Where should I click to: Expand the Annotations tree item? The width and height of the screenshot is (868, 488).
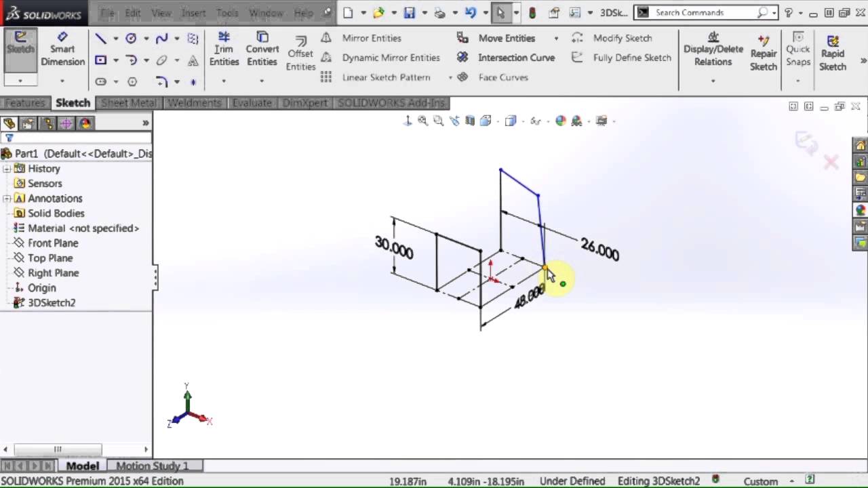click(7, 199)
